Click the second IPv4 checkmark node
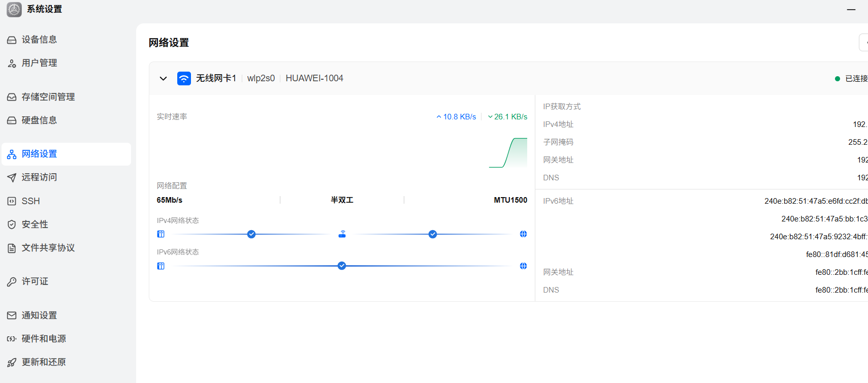The width and height of the screenshot is (868, 383). 433,234
